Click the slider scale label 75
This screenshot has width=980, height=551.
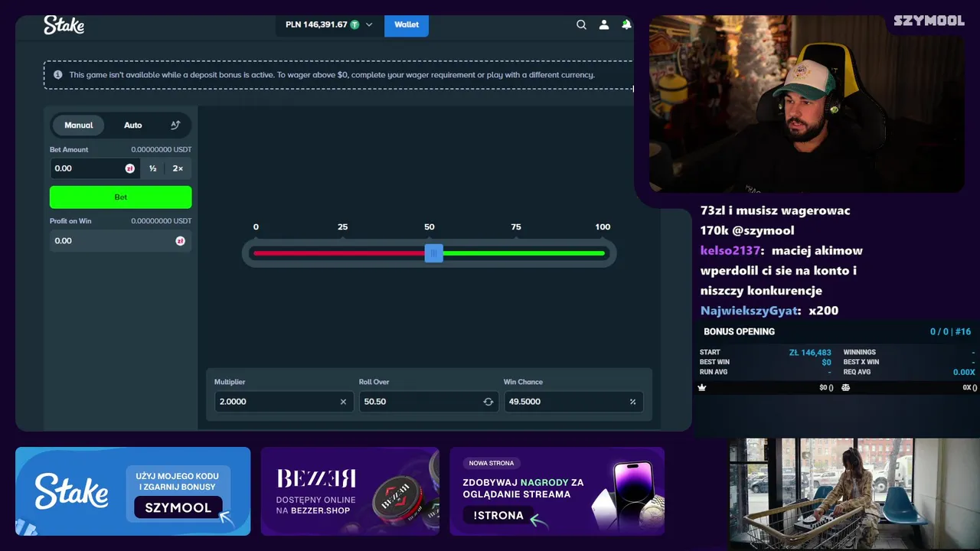(516, 227)
